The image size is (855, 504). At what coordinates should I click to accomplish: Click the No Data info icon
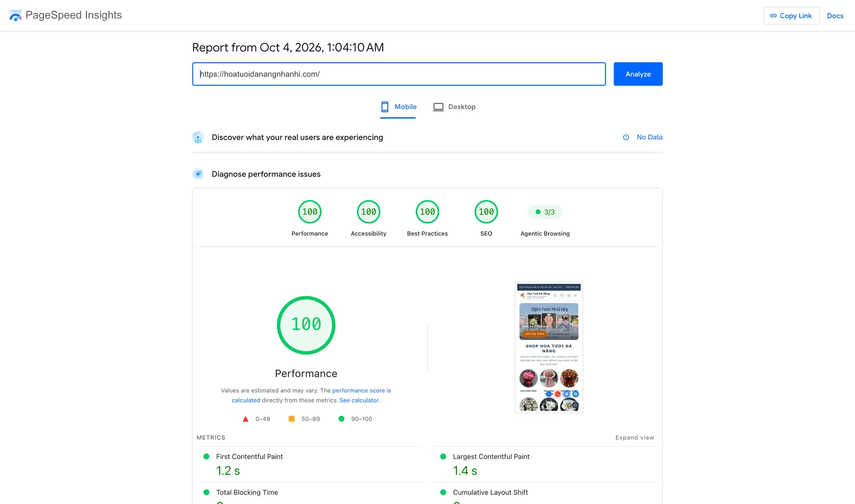(626, 137)
